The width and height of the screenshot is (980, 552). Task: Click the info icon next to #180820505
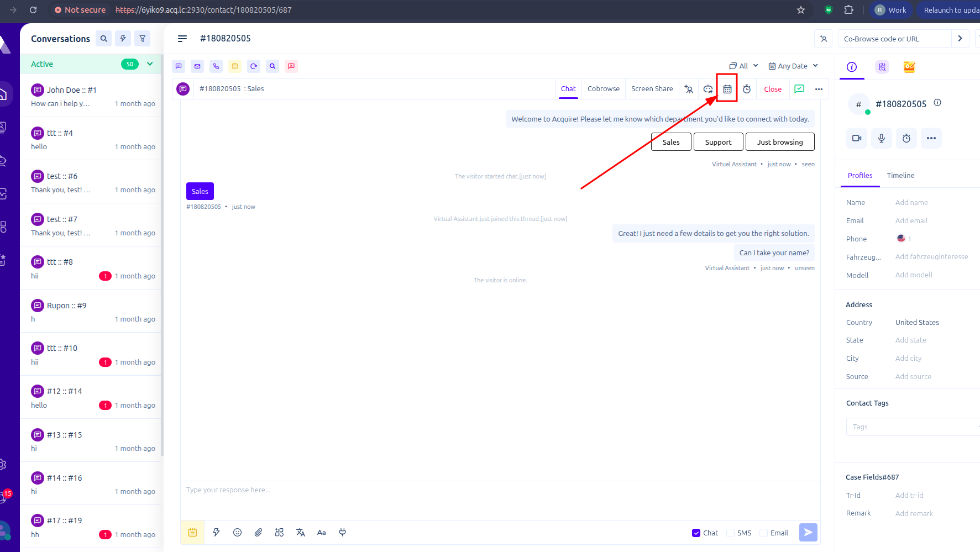coord(937,103)
